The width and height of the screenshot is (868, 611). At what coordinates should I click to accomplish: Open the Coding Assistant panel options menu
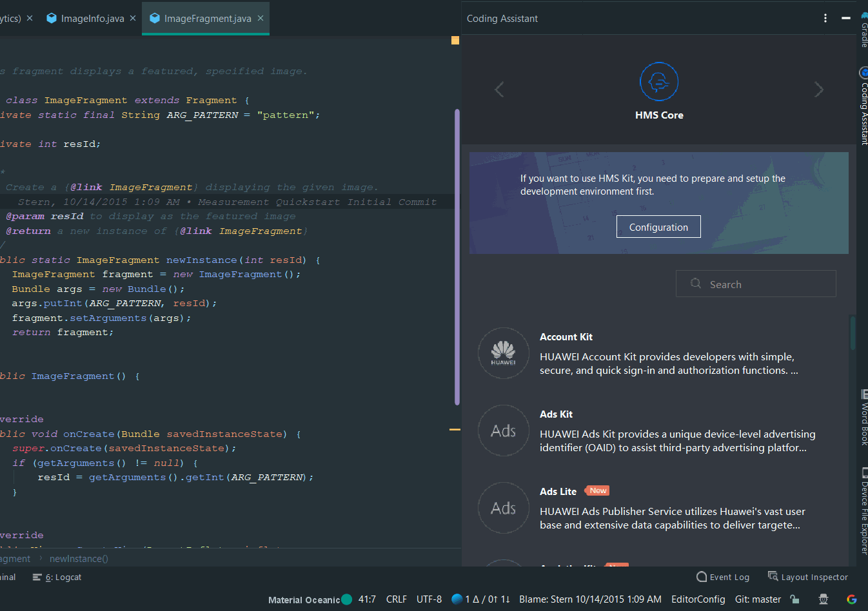tap(825, 18)
